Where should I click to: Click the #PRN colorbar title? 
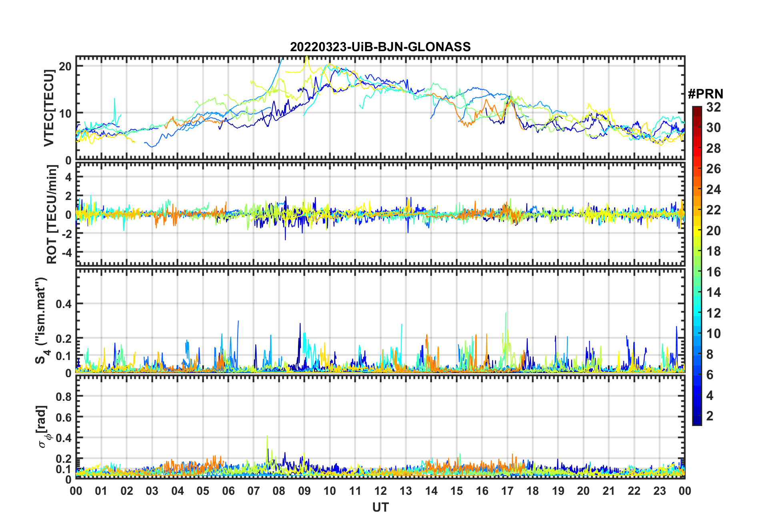(705, 94)
